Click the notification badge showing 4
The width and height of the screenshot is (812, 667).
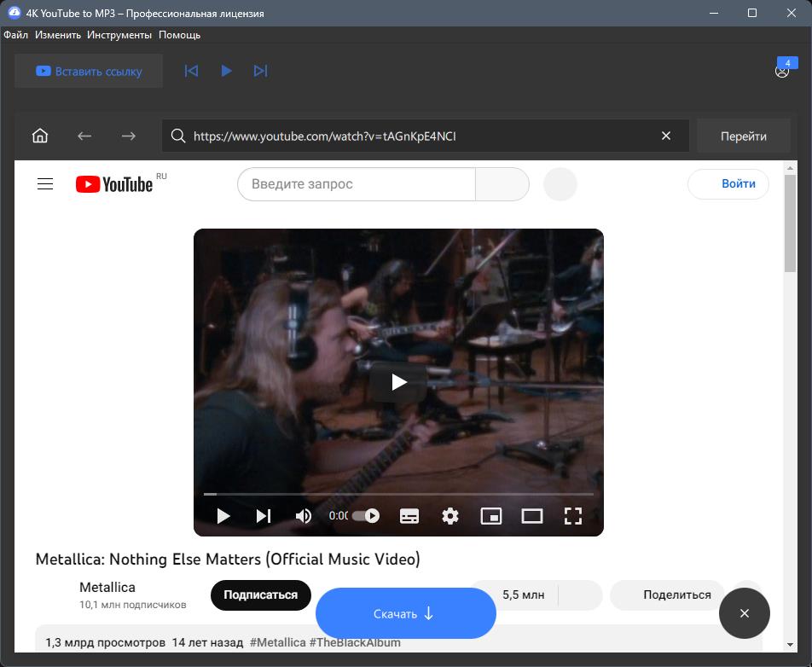click(x=787, y=63)
